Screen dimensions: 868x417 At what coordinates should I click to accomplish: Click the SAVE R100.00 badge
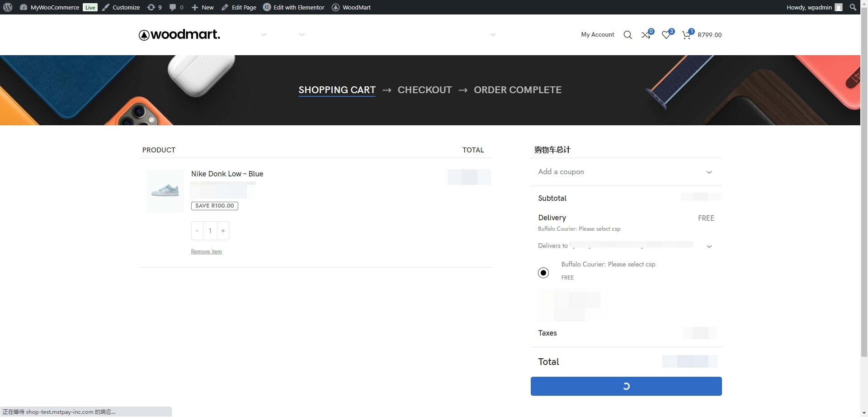tap(215, 206)
